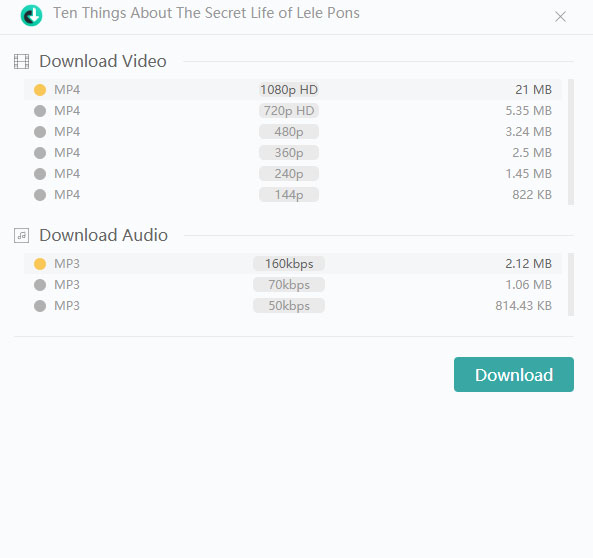Select the MP4 1080p HD radio button
593x558 pixels.
(40, 90)
